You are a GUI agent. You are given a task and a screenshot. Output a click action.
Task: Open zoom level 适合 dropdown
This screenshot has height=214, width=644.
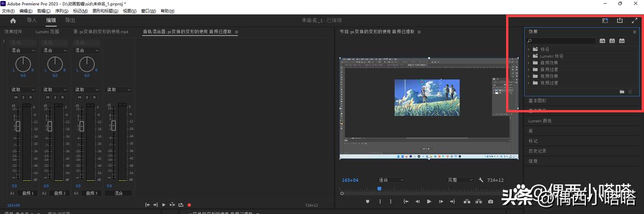pos(391,180)
